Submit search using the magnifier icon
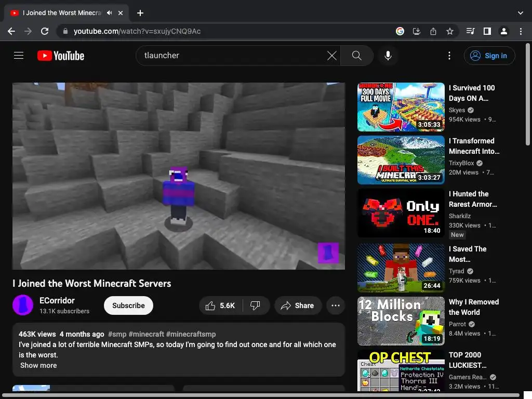532x399 pixels. tap(356, 55)
